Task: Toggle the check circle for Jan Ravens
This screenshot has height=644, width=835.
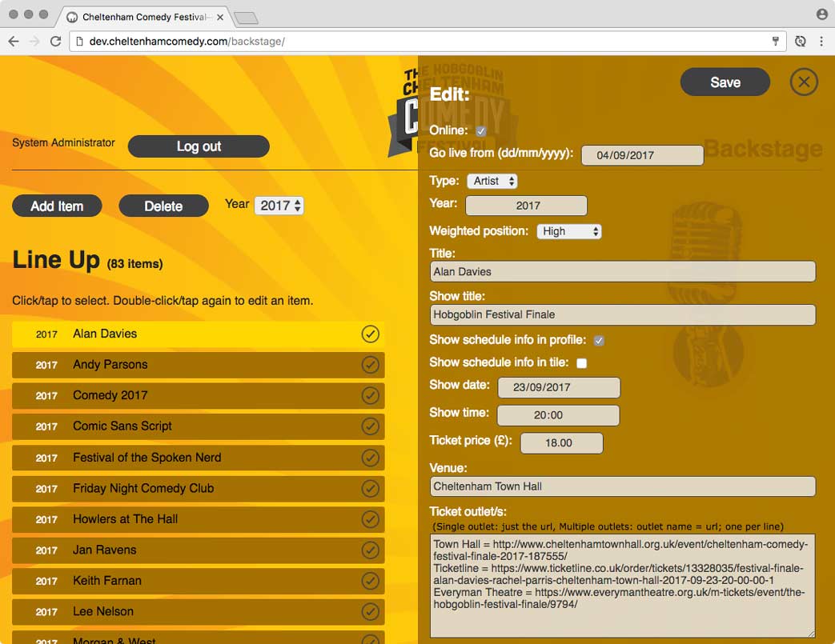Action: [370, 550]
